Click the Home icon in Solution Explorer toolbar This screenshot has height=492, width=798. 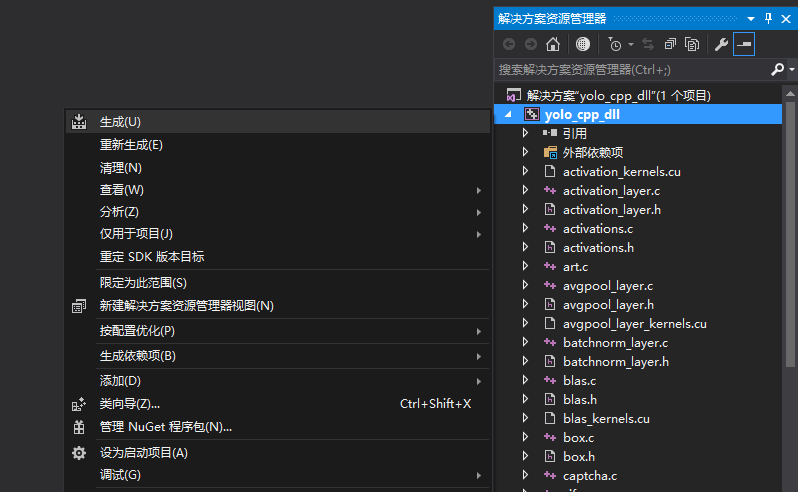pos(553,44)
